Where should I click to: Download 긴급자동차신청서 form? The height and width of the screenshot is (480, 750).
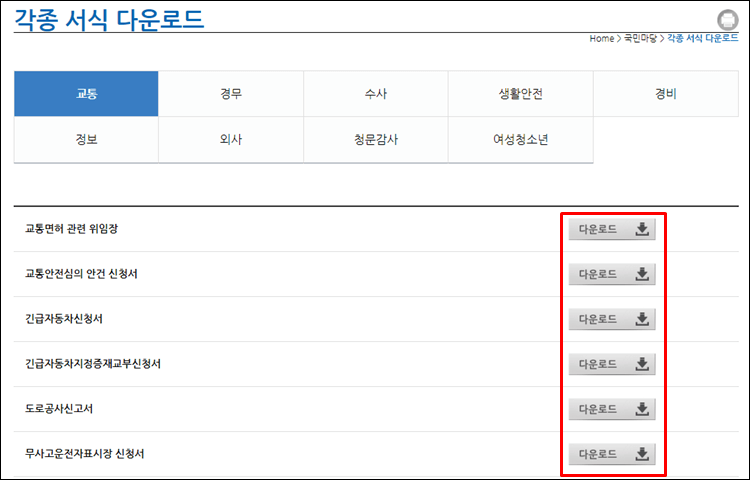click(612, 319)
